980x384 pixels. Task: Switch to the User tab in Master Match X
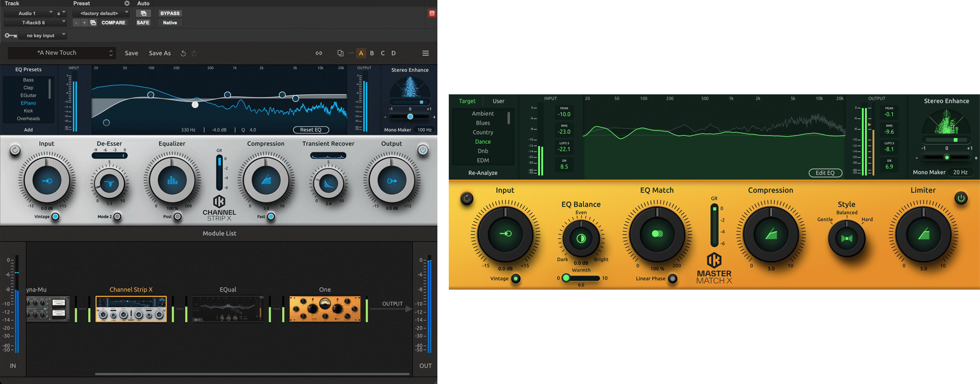click(498, 101)
